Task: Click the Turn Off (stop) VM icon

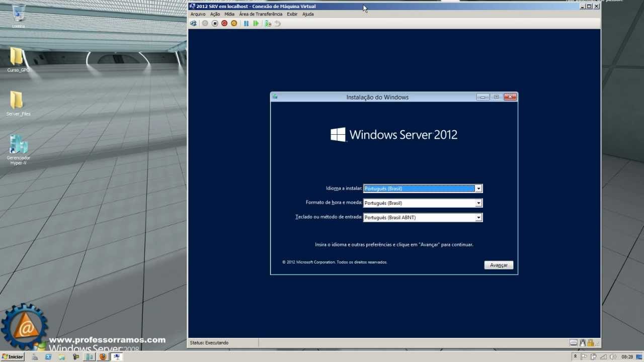Action: pyautogui.click(x=215, y=23)
